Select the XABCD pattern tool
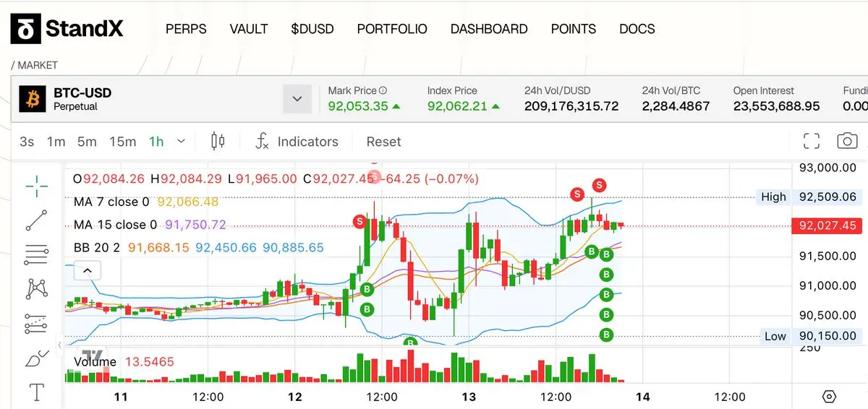Image resolution: width=868 pixels, height=409 pixels. [x=36, y=289]
